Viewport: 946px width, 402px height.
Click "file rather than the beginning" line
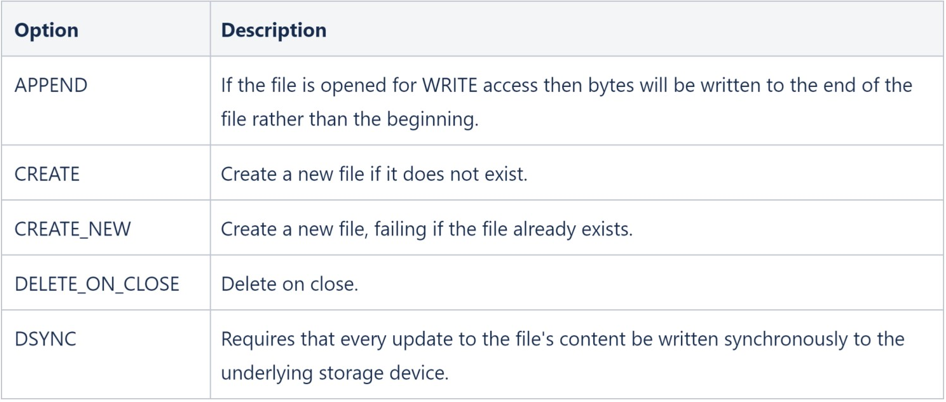coord(350,120)
